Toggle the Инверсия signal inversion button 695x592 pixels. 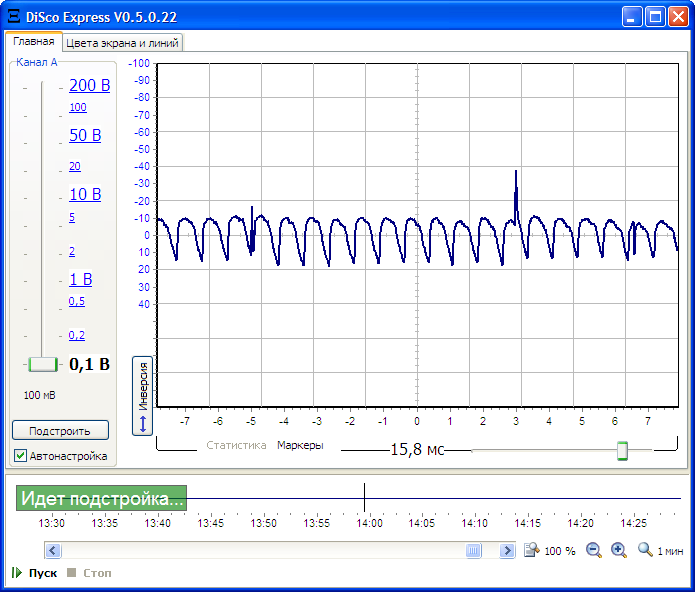(142, 395)
